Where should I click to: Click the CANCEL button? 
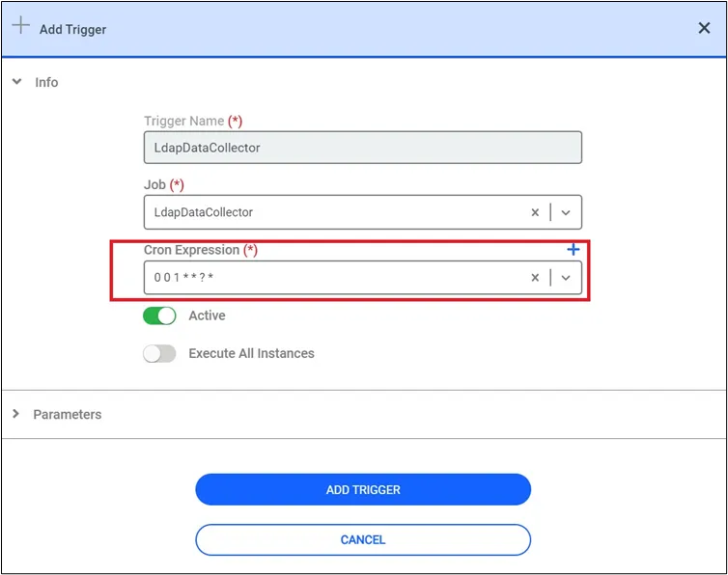click(363, 539)
